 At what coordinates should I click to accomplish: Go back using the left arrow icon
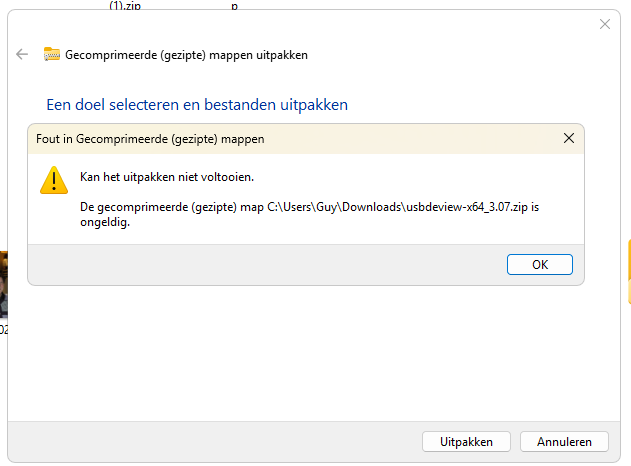22,54
